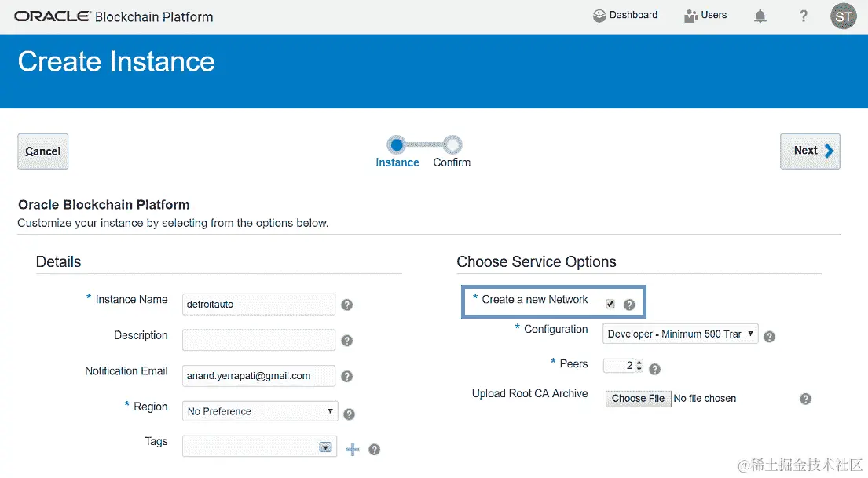Open the ST user avatar menu
The height and width of the screenshot is (478, 868).
point(843,16)
